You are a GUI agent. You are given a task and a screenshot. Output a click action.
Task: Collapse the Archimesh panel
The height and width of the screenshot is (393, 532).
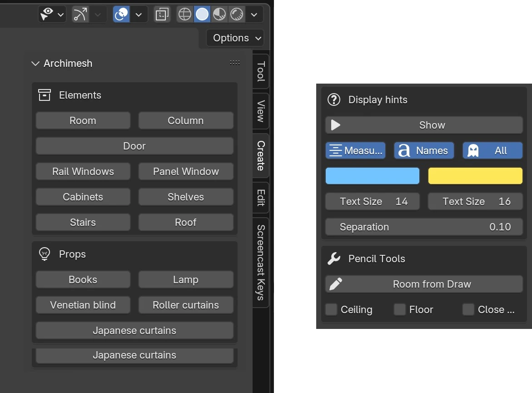point(35,64)
